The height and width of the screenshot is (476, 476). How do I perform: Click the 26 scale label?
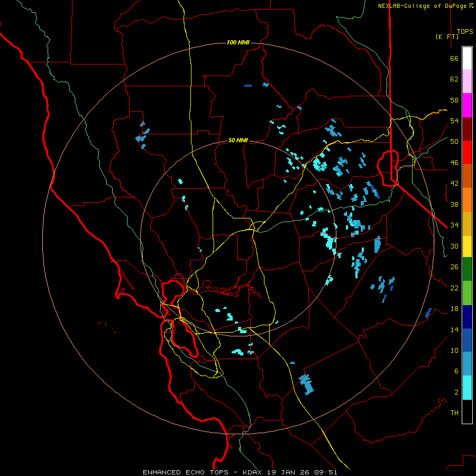coord(454,267)
